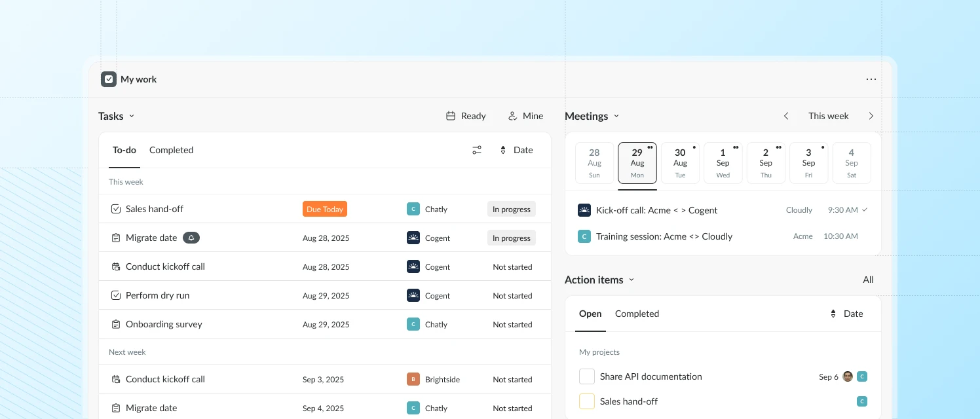
Task: Toggle the Ready calendar filter
Action: tap(466, 116)
